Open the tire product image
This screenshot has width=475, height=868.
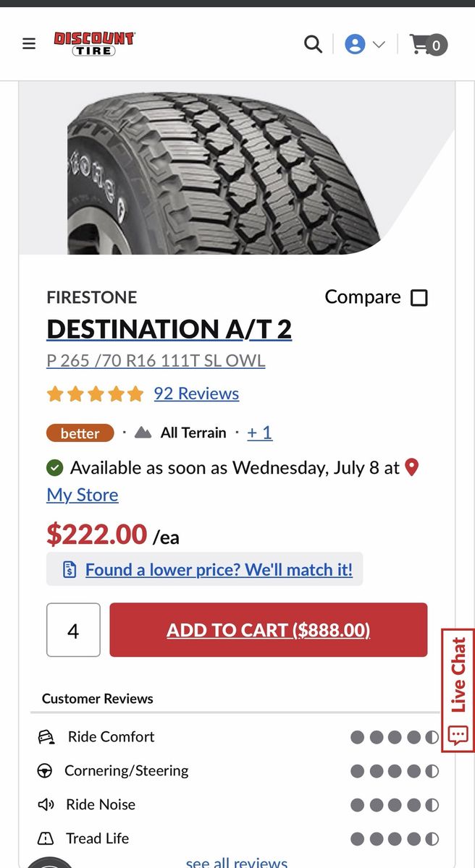pos(232,172)
